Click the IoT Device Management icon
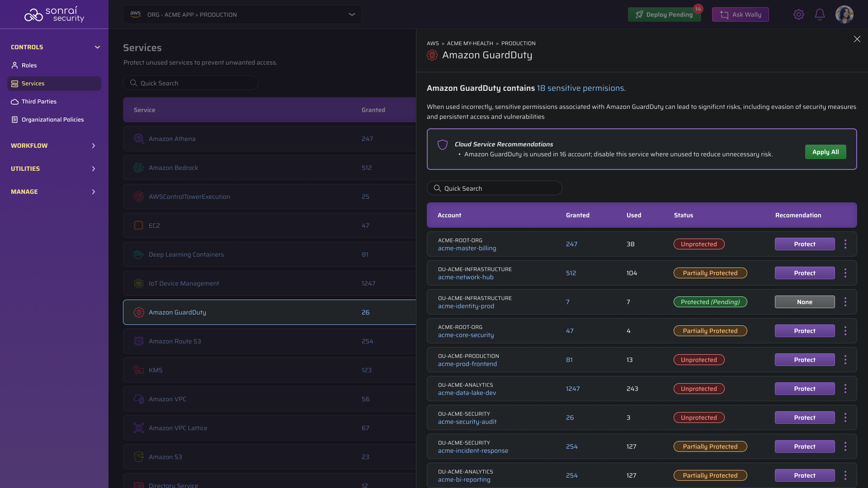Screen dimensions: 868x488 pos(139,283)
